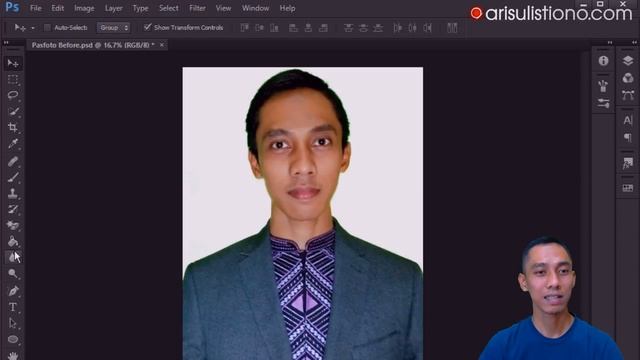Open the Layers panel icon
Screen dimensions: 640x360
(628, 61)
